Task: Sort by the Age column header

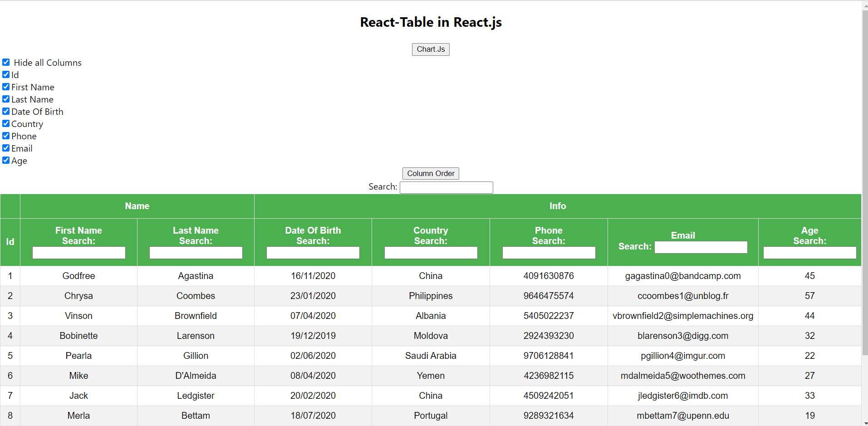Action: tap(809, 230)
